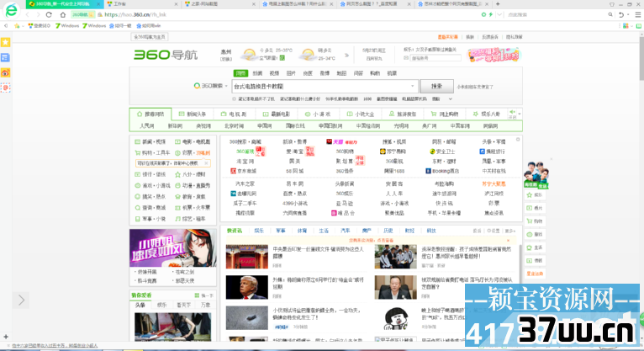Go to the browser home page icon
The width and height of the screenshot is (644, 351).
point(62,14)
